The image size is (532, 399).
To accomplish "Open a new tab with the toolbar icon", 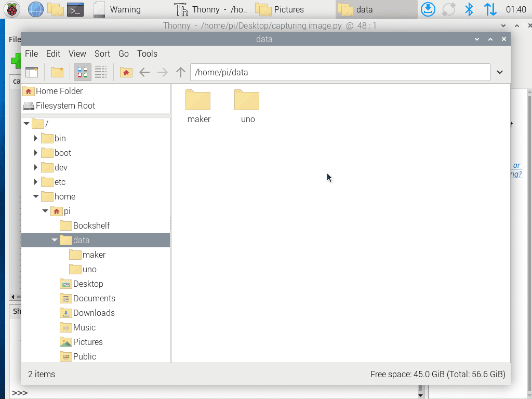I will [57, 72].
